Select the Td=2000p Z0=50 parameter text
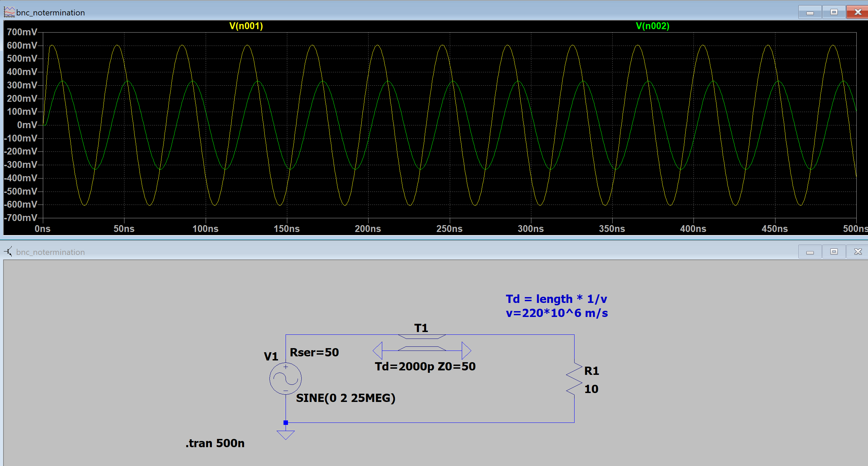868x466 pixels. (x=425, y=366)
